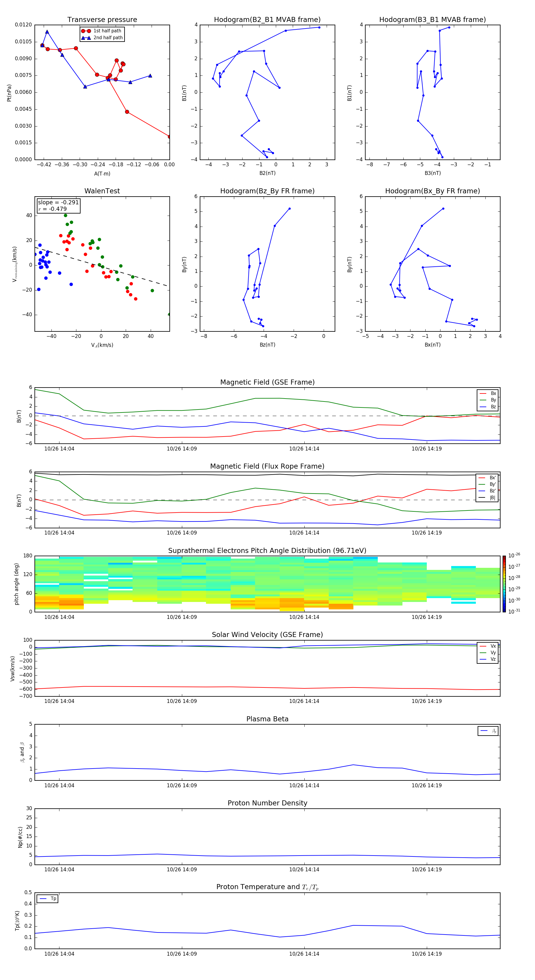Click the black |B| curve in Flux Rope panel

[x=267, y=475]
